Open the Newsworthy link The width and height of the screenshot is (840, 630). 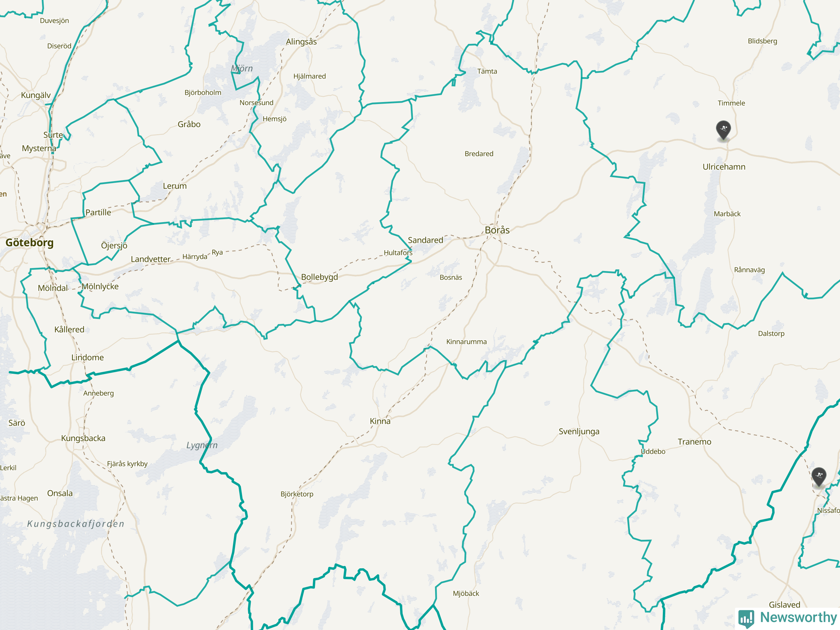click(787, 618)
